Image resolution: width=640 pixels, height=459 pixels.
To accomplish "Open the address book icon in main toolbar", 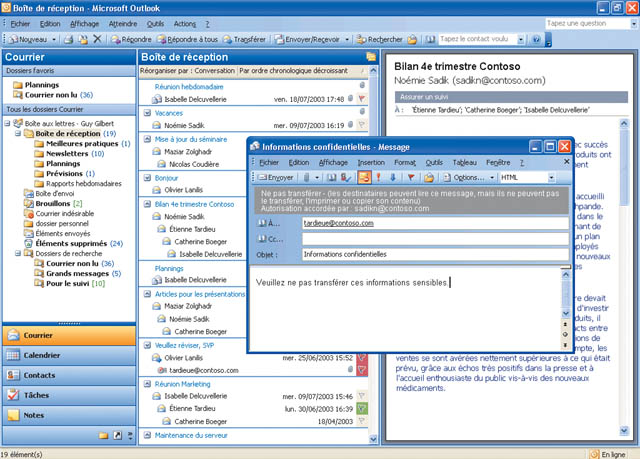I will click(430, 39).
